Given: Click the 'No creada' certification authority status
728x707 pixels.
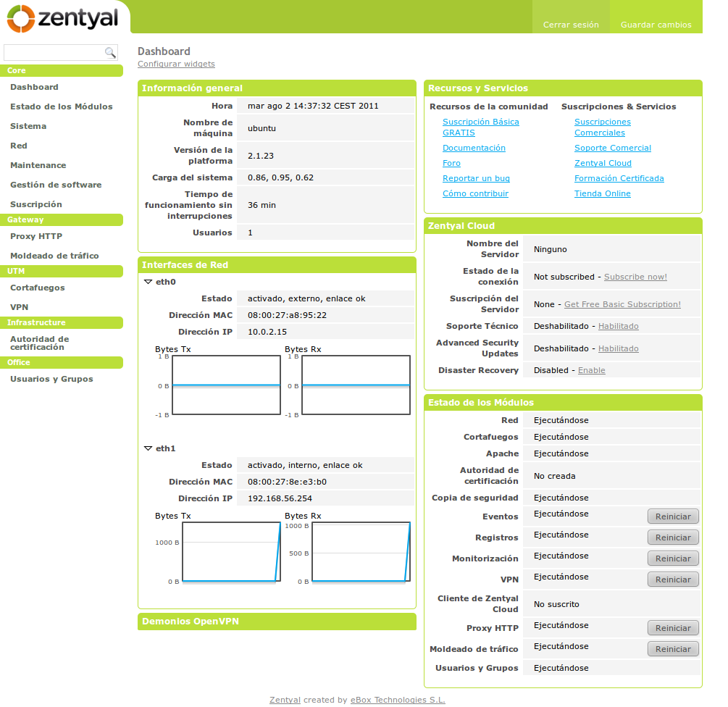Looking at the screenshot, I should (554, 476).
